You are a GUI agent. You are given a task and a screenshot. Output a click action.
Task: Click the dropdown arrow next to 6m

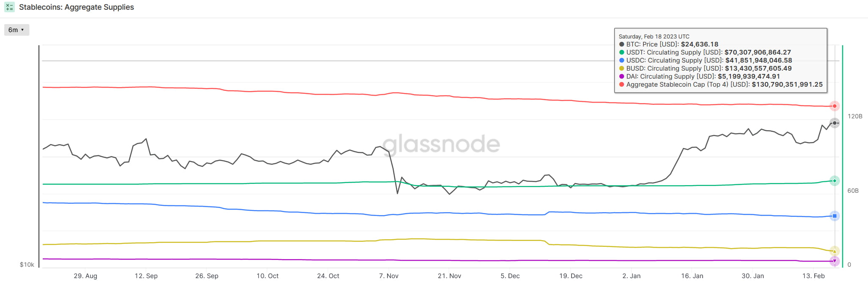pyautogui.click(x=22, y=30)
